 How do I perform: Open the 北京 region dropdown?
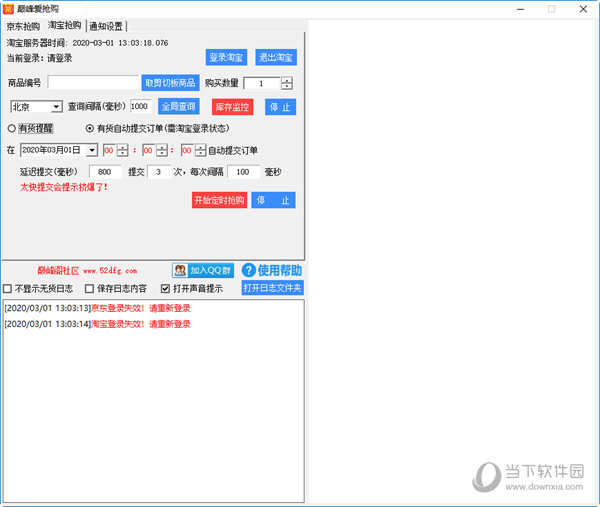point(57,107)
